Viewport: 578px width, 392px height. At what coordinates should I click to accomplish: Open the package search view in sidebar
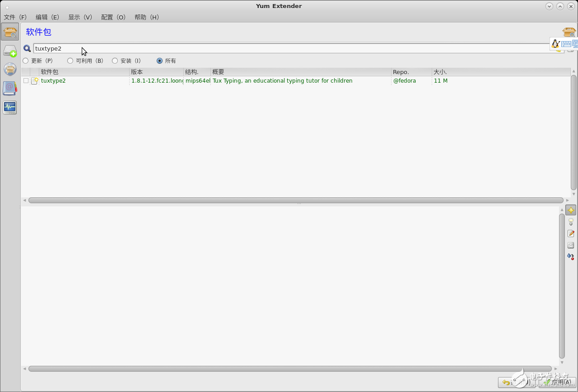[x=10, y=32]
